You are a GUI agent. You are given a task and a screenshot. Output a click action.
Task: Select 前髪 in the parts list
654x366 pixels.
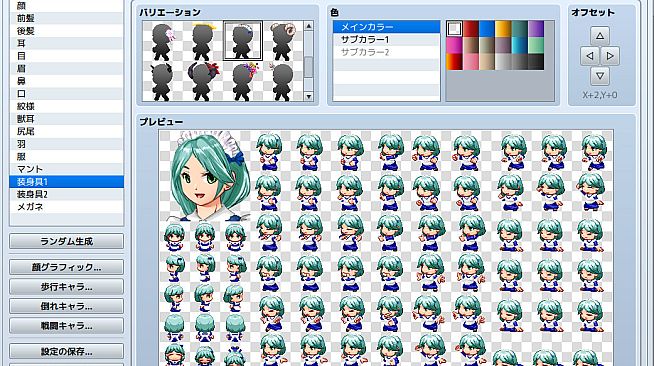pos(66,18)
